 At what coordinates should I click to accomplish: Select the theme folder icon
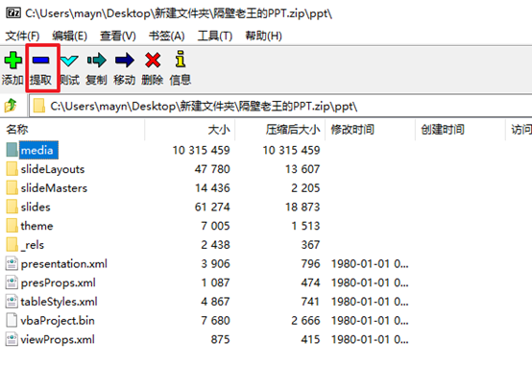(12, 226)
